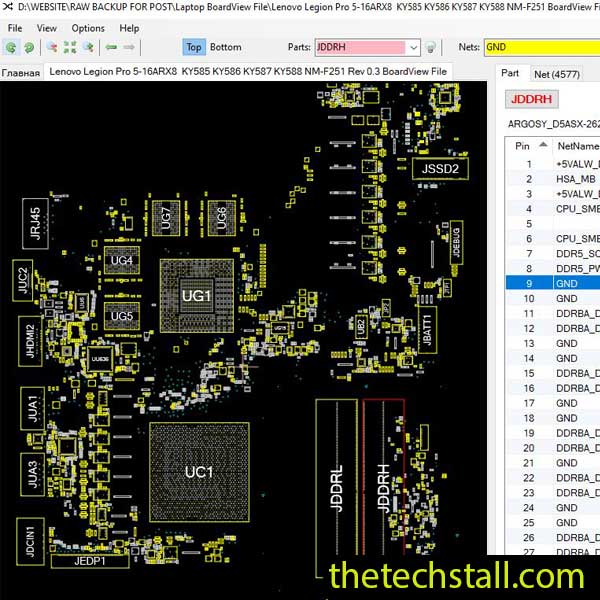The height and width of the screenshot is (600, 600).
Task: Select the pin 8 DDR5_PW row
Action: (553, 269)
